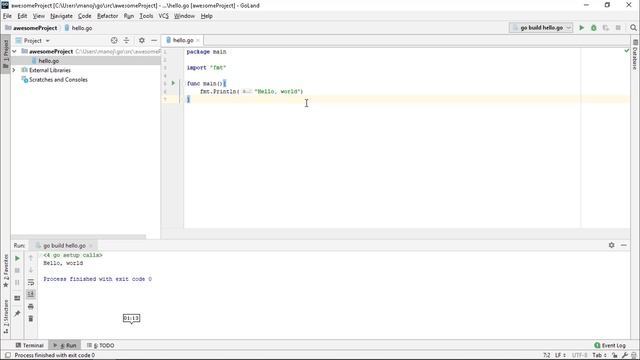Expand External Libraries node
640x360 pixels.
pyautogui.click(x=14, y=70)
